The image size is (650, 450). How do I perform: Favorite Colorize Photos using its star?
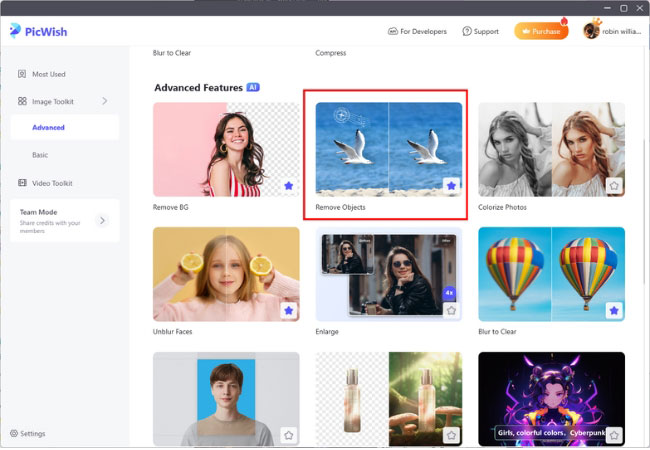[x=614, y=185]
